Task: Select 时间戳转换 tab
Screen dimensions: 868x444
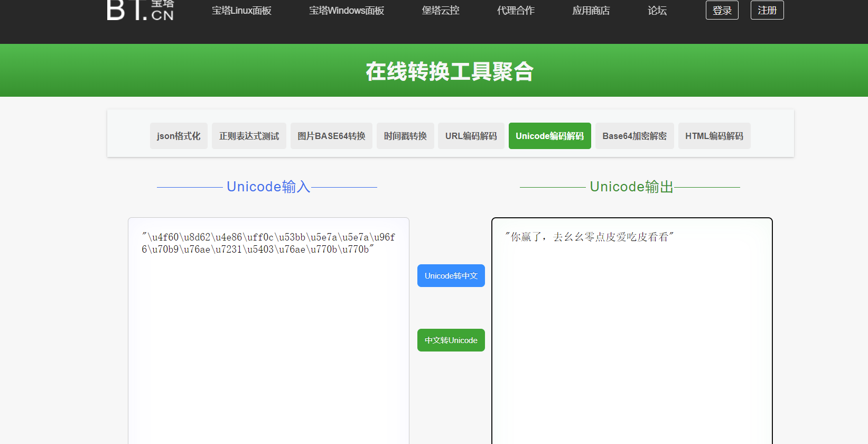Action: pyautogui.click(x=405, y=136)
